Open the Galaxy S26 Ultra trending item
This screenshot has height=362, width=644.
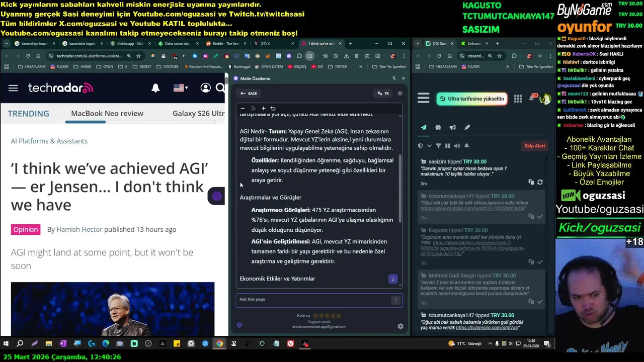(x=198, y=113)
